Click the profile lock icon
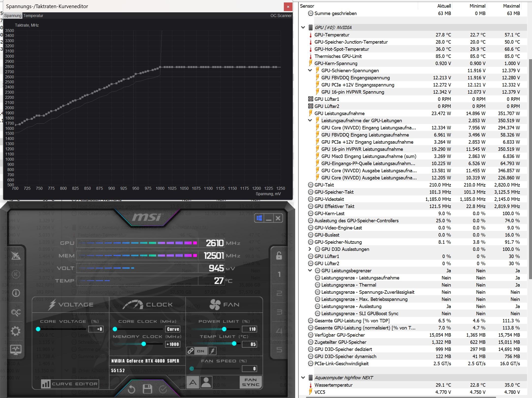The height and width of the screenshot is (398, 532). (279, 256)
